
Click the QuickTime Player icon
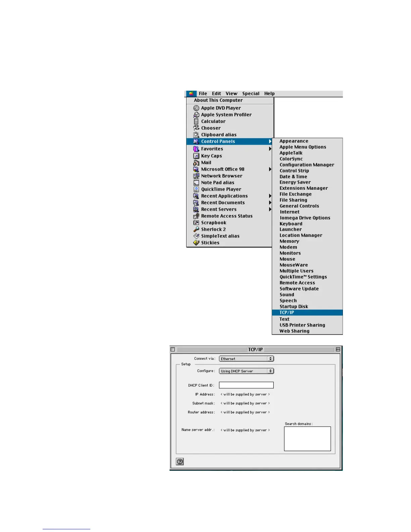coord(196,189)
